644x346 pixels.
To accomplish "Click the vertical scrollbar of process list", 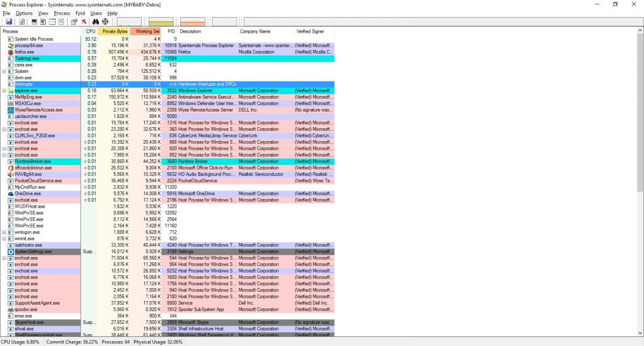I will point(640,182).
